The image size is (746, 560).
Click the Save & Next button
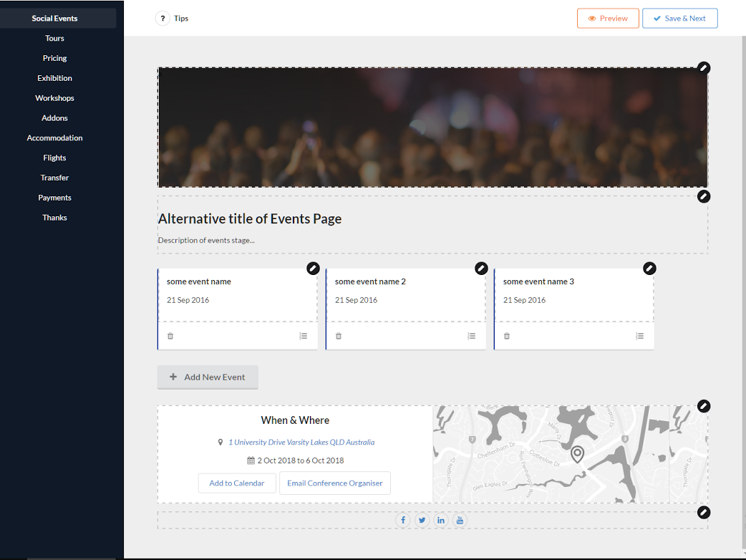tap(680, 19)
